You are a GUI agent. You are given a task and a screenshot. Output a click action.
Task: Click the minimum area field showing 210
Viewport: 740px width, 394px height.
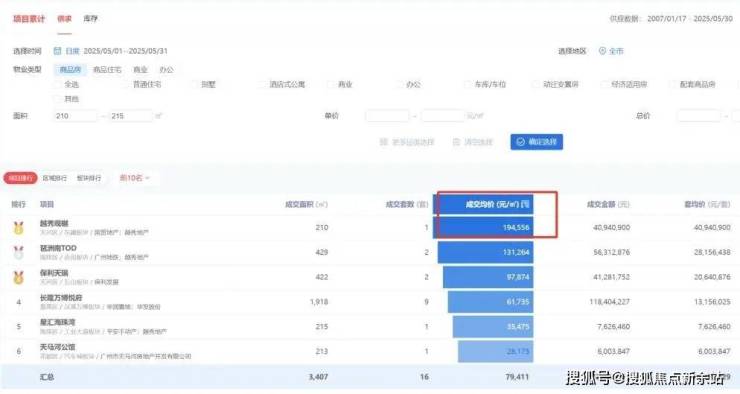click(76, 116)
